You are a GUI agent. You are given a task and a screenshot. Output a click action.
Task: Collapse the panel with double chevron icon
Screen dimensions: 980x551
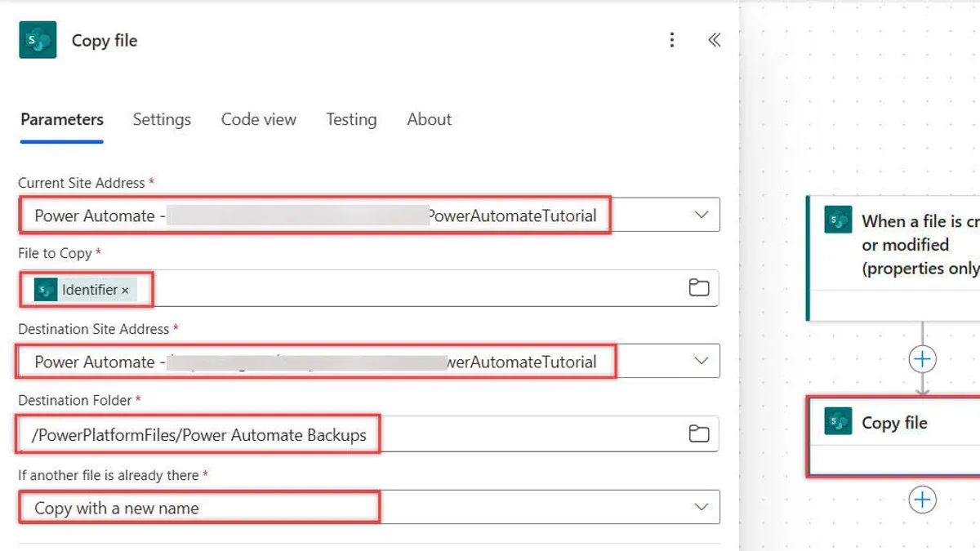[714, 40]
